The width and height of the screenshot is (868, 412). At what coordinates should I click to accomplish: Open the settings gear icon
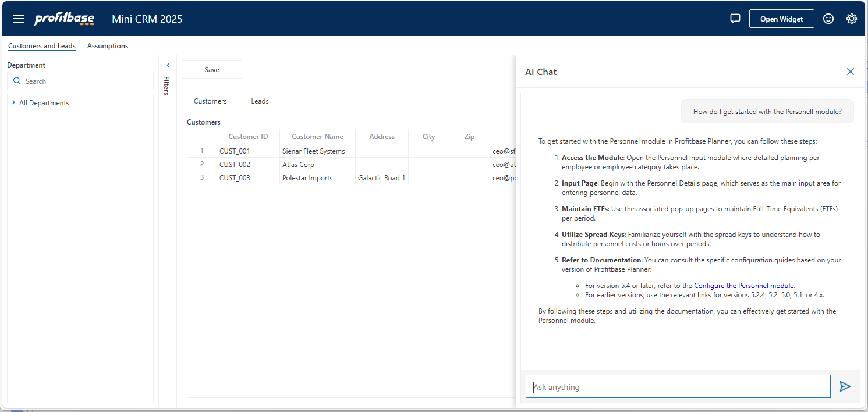(851, 19)
